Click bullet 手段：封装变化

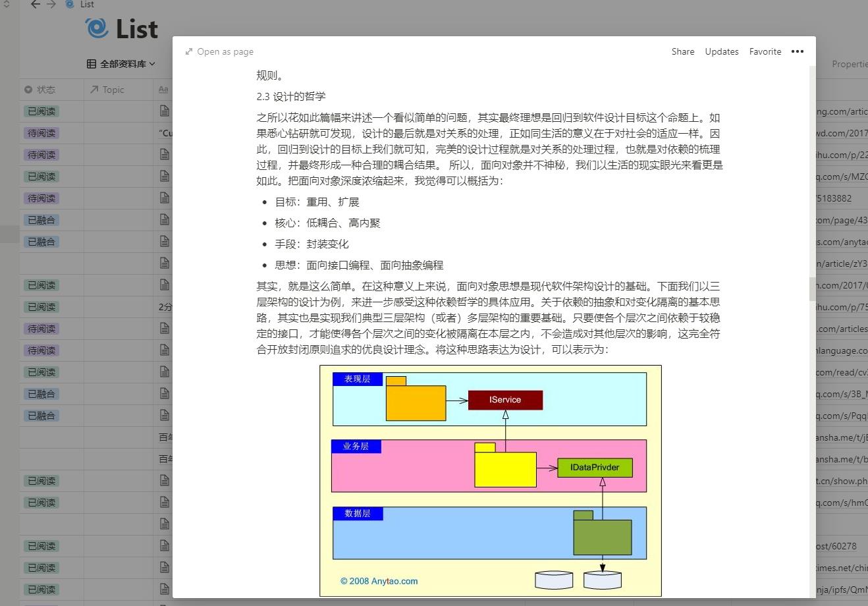(x=312, y=244)
